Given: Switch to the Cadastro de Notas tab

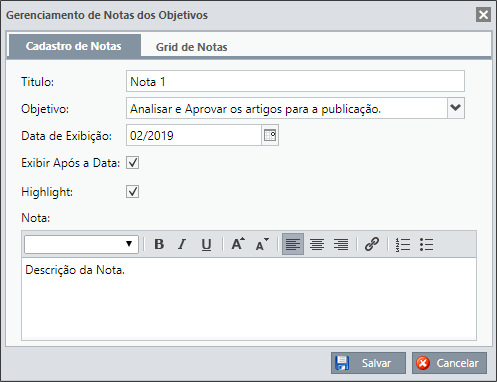Looking at the screenshot, I should (74, 46).
